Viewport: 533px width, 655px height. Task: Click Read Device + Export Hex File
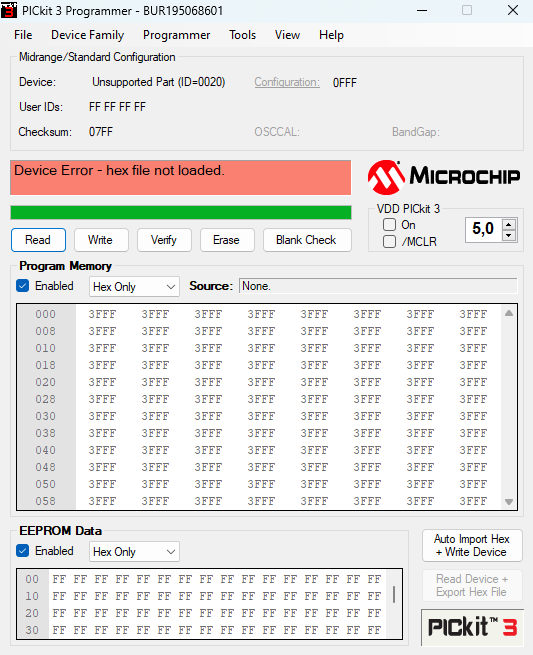[x=472, y=585]
